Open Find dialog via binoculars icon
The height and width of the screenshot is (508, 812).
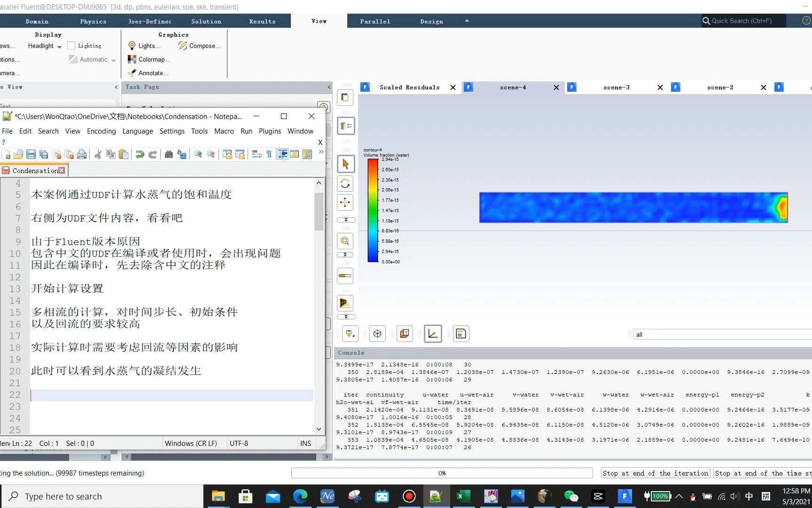pos(169,154)
